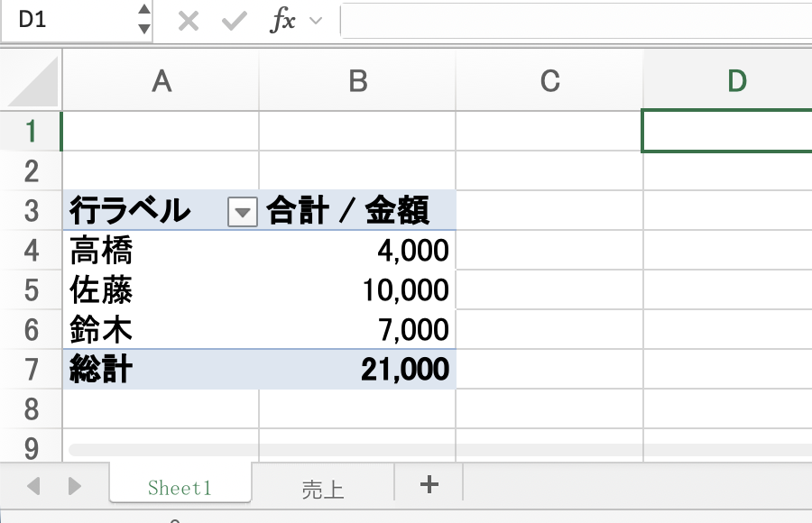Open the insert function fx button

click(282, 21)
